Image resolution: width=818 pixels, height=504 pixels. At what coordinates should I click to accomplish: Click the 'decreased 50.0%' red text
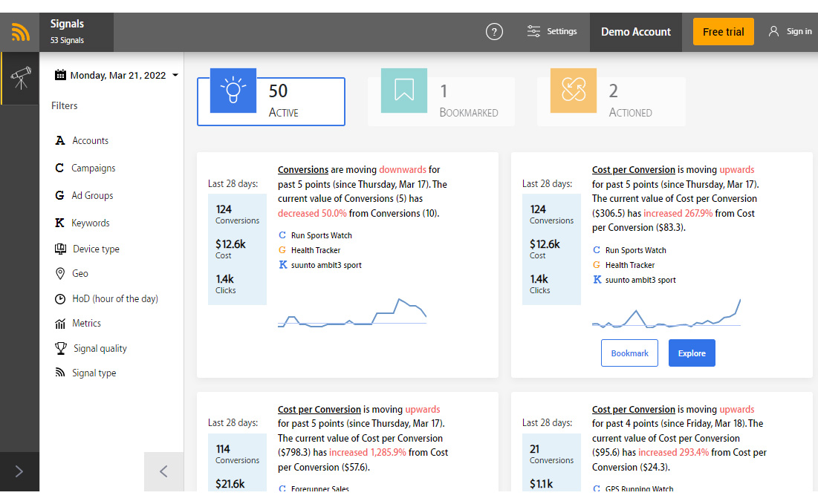pyautogui.click(x=312, y=213)
